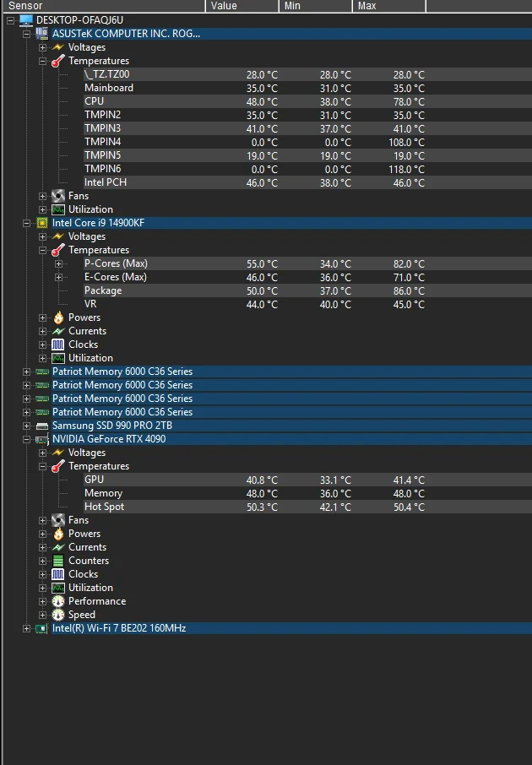This screenshot has height=765, width=532.
Task: Select the Mainboard temperature row
Action: 307,88
